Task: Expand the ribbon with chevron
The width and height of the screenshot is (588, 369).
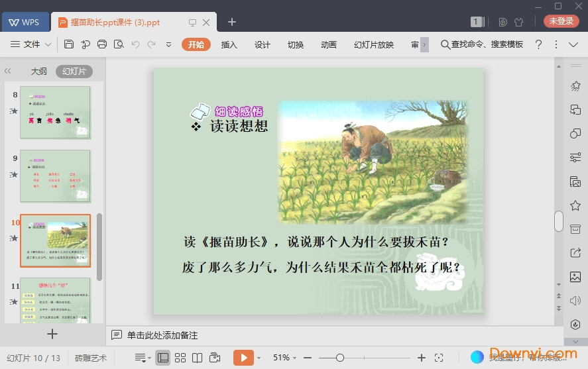Action: (x=573, y=44)
